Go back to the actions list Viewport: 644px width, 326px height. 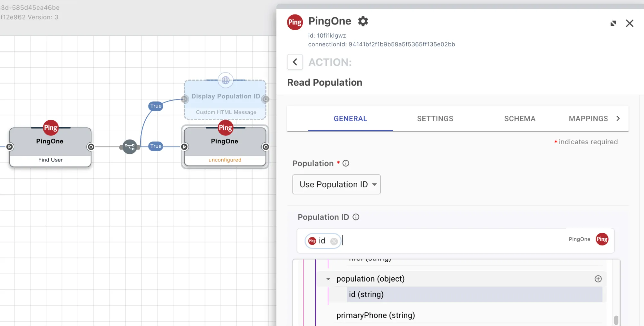coord(295,62)
